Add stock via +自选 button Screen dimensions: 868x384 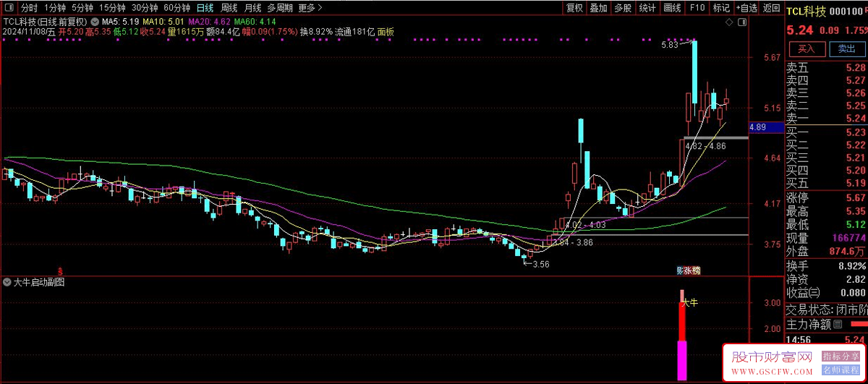click(746, 8)
